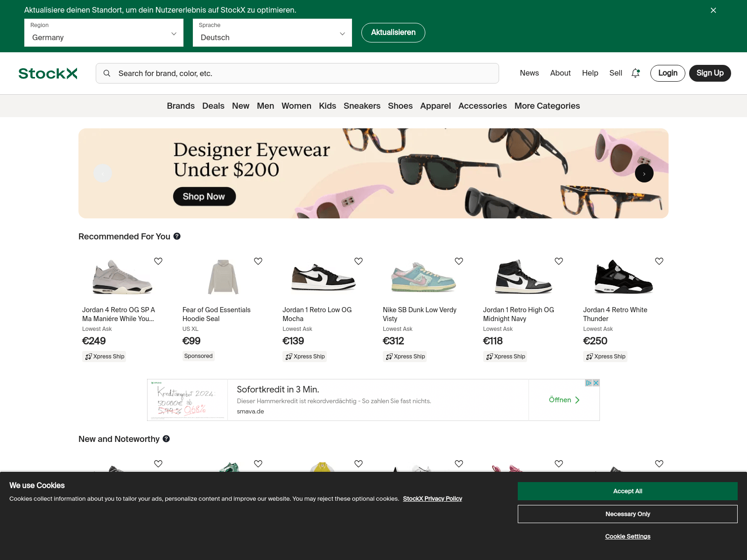Favorite the Nike SB Dunk Low Verdy Visty
Screen dimensions: 747x560
pos(459,261)
